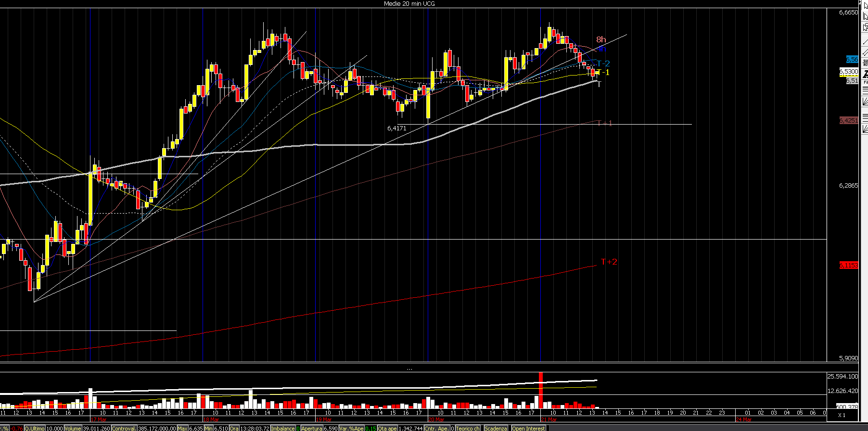Click the 19 Mar date marker
The height and width of the screenshot is (431, 868).
(324, 419)
